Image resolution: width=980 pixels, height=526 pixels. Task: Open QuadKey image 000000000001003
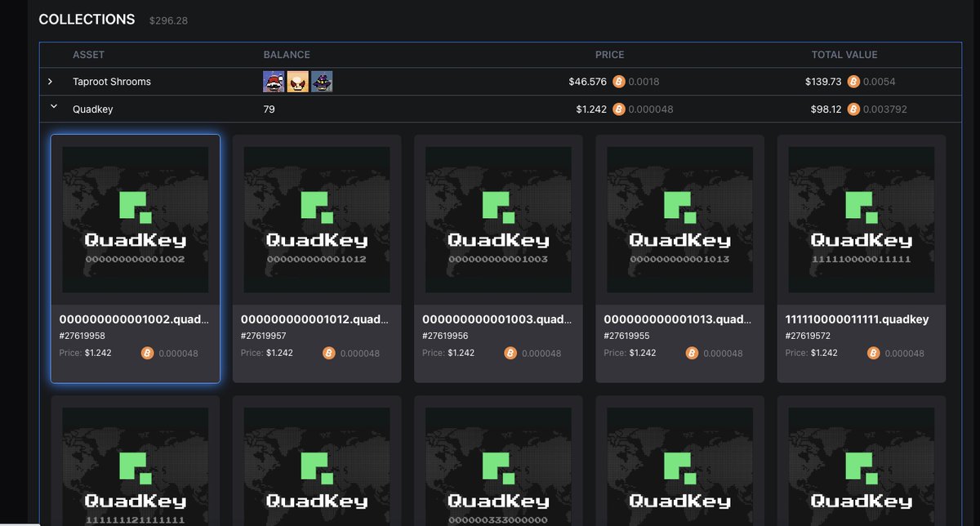point(498,220)
